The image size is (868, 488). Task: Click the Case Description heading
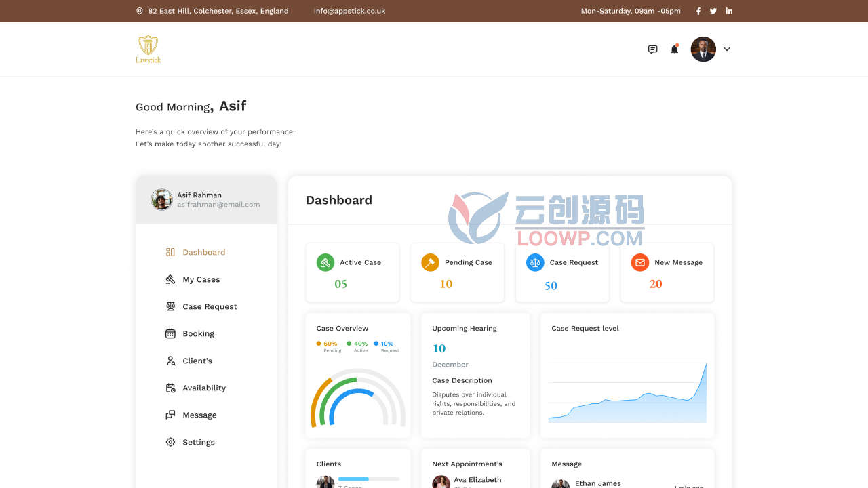(462, 380)
